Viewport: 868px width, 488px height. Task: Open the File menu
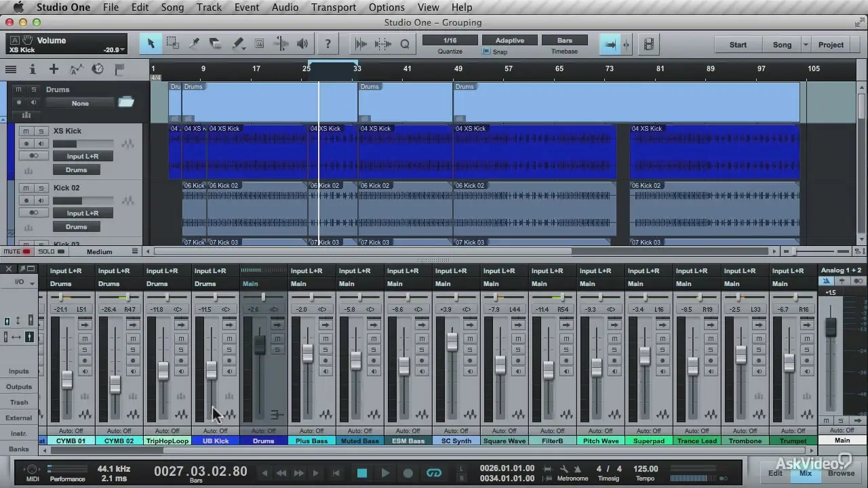coord(111,7)
